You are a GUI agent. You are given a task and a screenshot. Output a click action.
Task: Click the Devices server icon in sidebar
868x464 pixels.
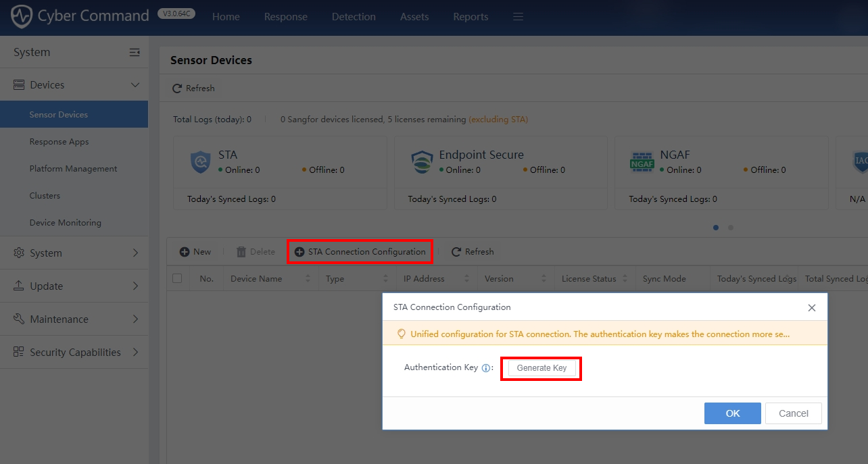[19, 85]
